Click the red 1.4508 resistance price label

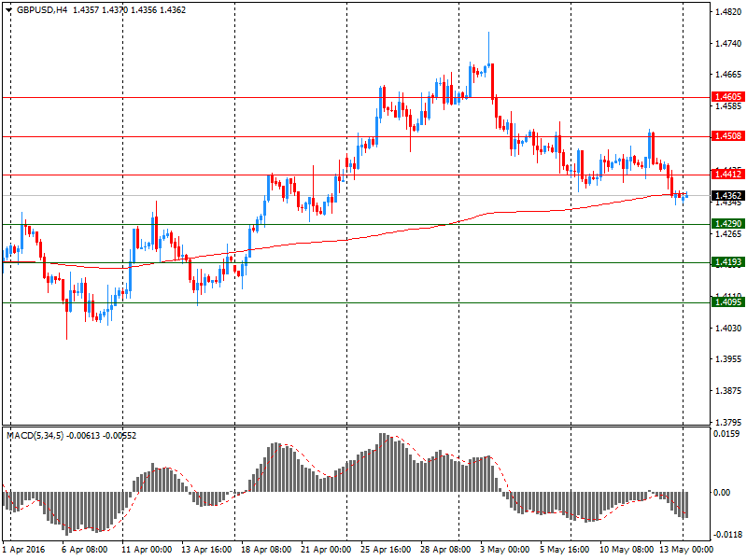(x=728, y=136)
